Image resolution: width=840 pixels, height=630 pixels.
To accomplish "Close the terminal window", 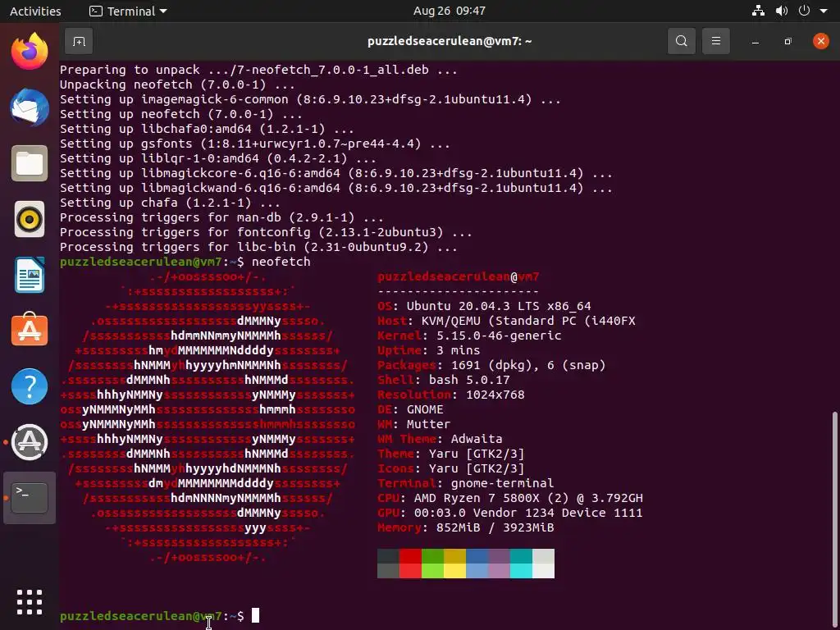I will click(820, 41).
